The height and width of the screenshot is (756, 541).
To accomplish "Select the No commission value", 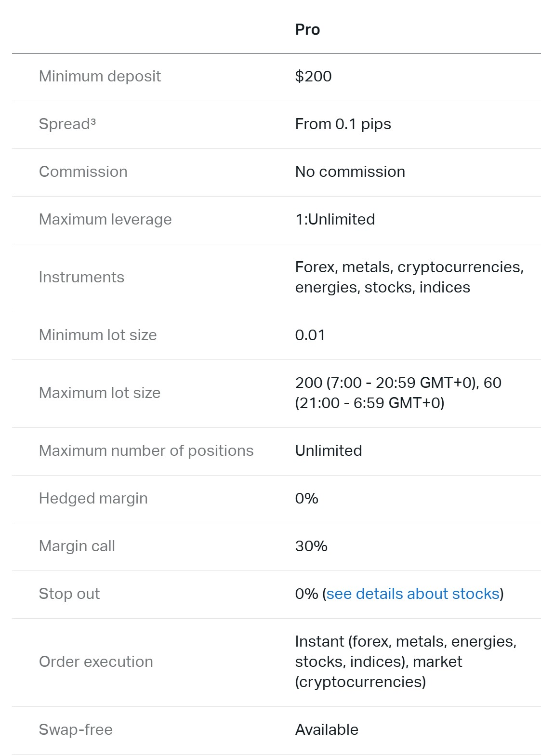I will (350, 172).
